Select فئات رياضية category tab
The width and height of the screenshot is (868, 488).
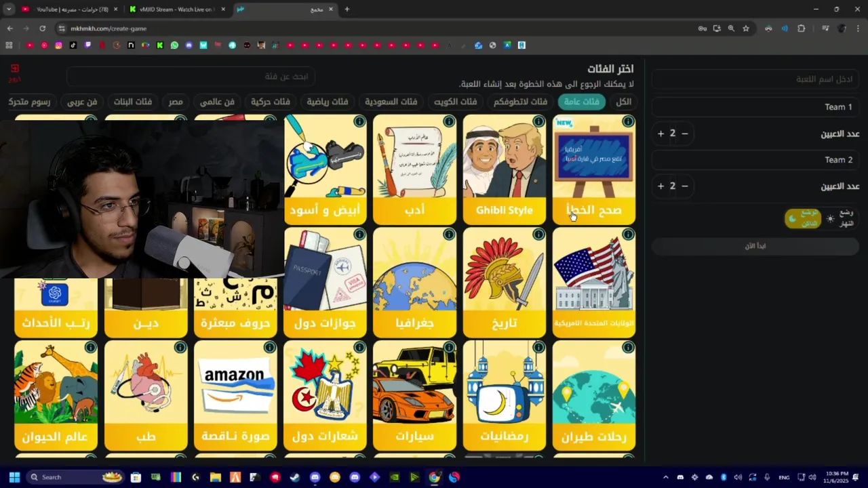(328, 102)
